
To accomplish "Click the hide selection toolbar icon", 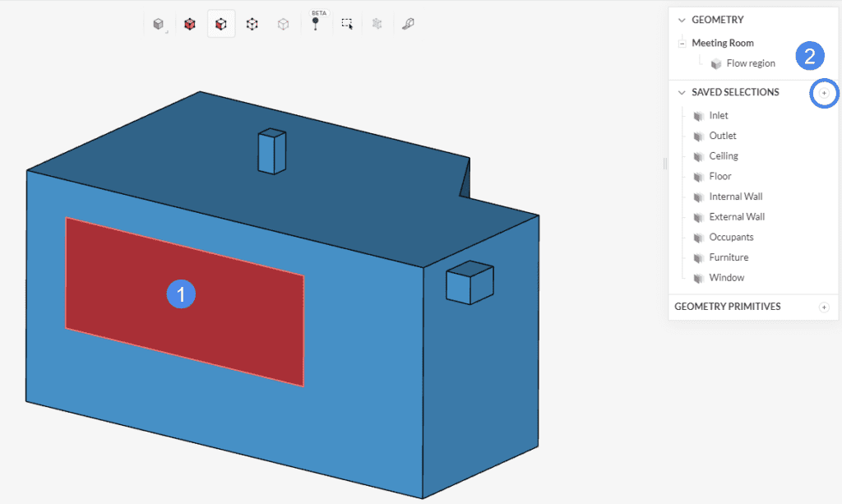I will tap(377, 23).
